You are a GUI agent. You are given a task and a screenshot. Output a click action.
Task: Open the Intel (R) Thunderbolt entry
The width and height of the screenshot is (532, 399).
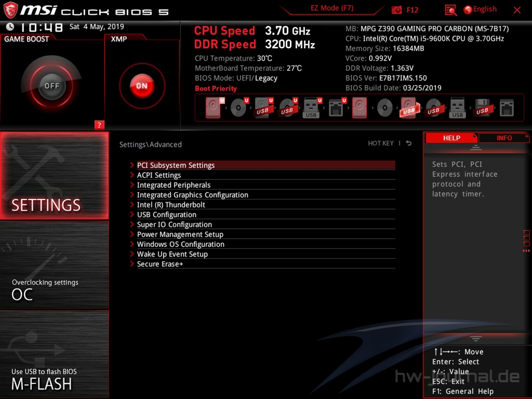(x=266, y=205)
